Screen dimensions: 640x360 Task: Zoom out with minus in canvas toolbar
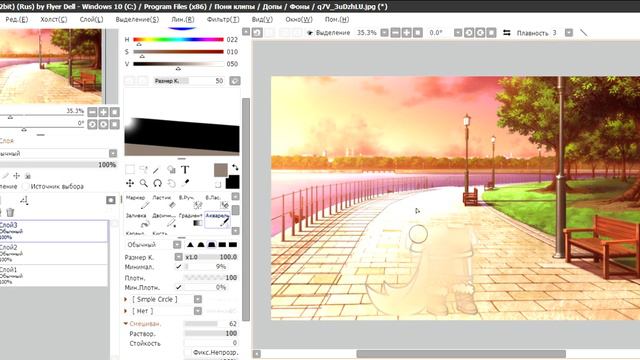coord(396,33)
